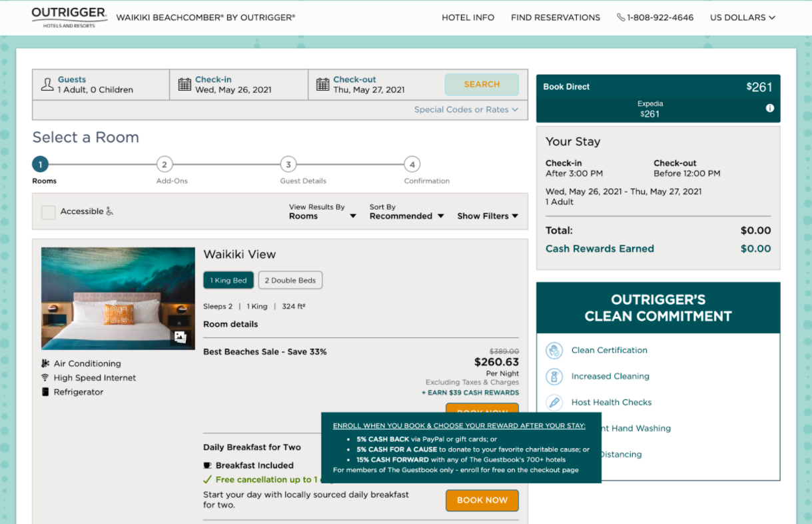Click Book Now for Daily Breakfast for Two
Screen dimensions: 812x524
(x=482, y=500)
